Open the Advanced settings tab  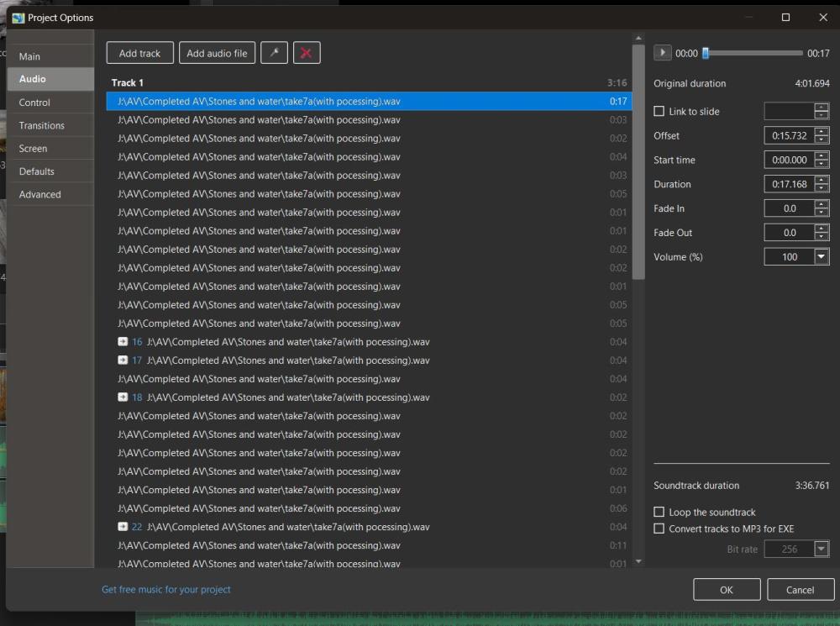(40, 194)
